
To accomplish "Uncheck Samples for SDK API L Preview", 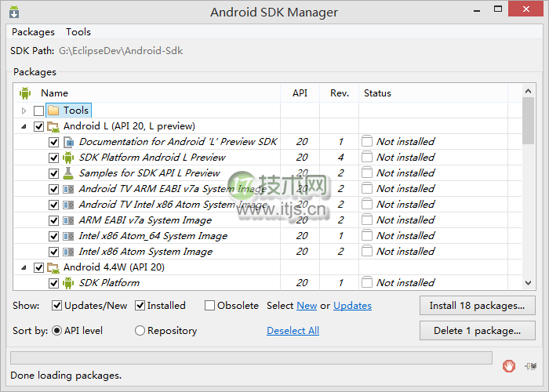I will coord(53,173).
